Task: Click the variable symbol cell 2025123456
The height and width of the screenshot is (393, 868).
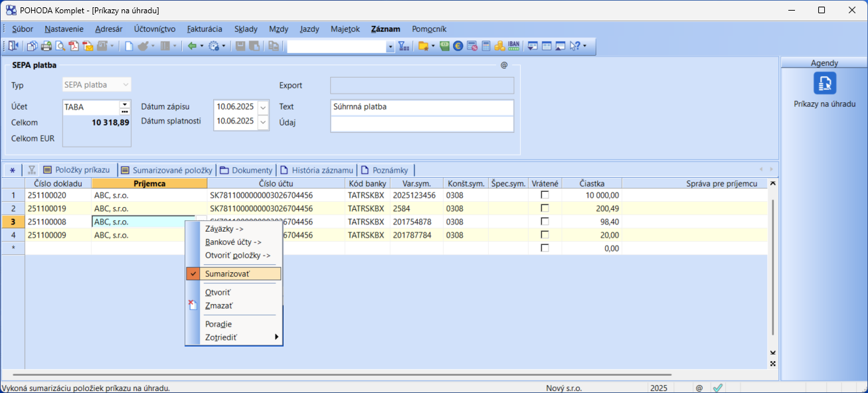Action: (x=417, y=195)
